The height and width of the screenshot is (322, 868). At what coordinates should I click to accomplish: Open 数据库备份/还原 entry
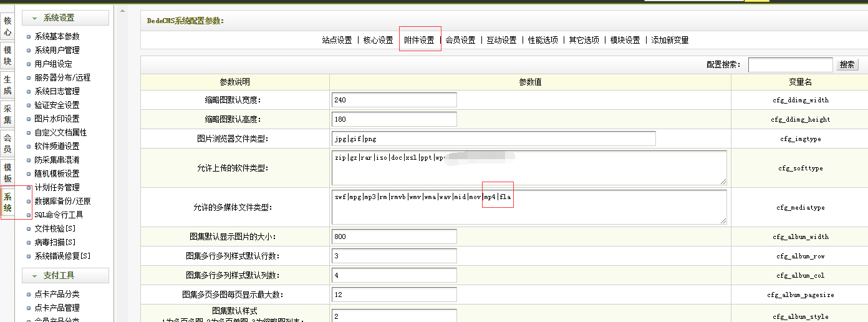click(62, 201)
